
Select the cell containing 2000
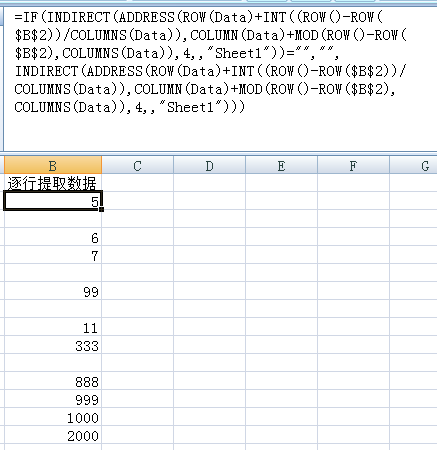pyautogui.click(x=53, y=435)
